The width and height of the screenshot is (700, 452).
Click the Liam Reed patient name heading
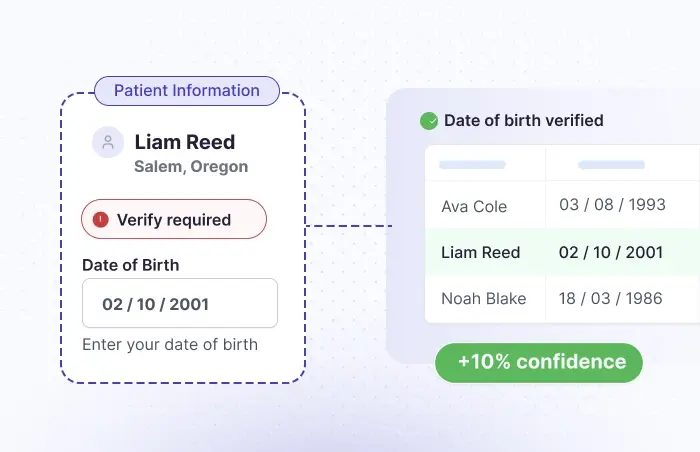(185, 142)
